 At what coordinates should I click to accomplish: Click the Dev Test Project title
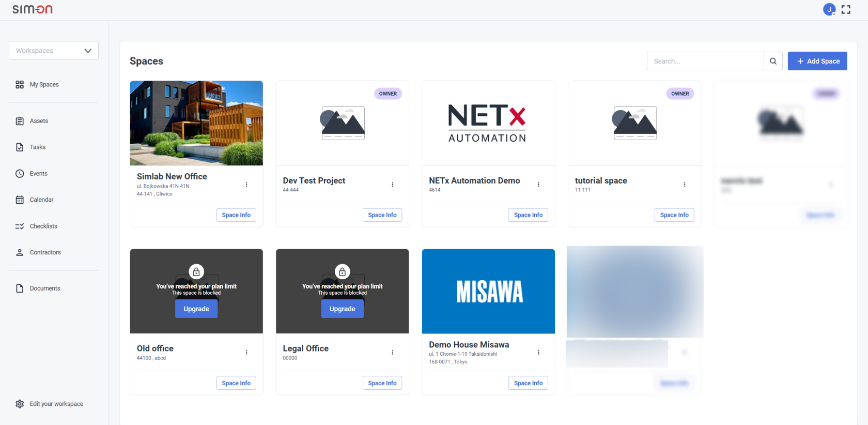[314, 180]
